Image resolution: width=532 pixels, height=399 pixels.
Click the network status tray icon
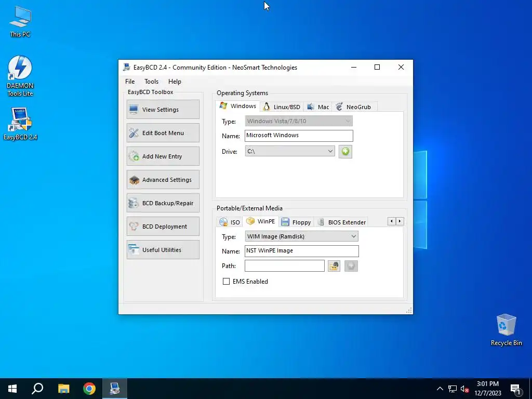pyautogui.click(x=453, y=389)
